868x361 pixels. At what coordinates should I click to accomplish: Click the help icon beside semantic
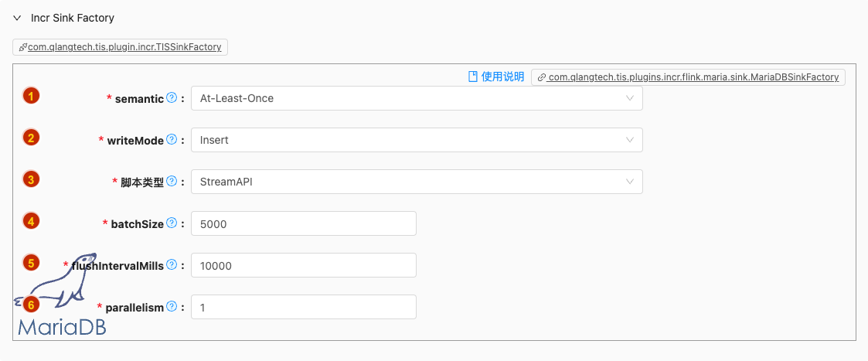coord(172,98)
